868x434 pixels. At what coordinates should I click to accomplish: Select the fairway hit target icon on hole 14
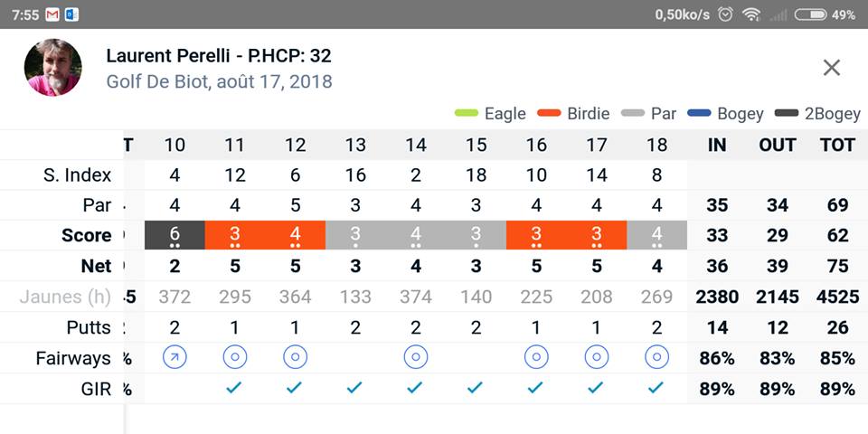coord(416,358)
